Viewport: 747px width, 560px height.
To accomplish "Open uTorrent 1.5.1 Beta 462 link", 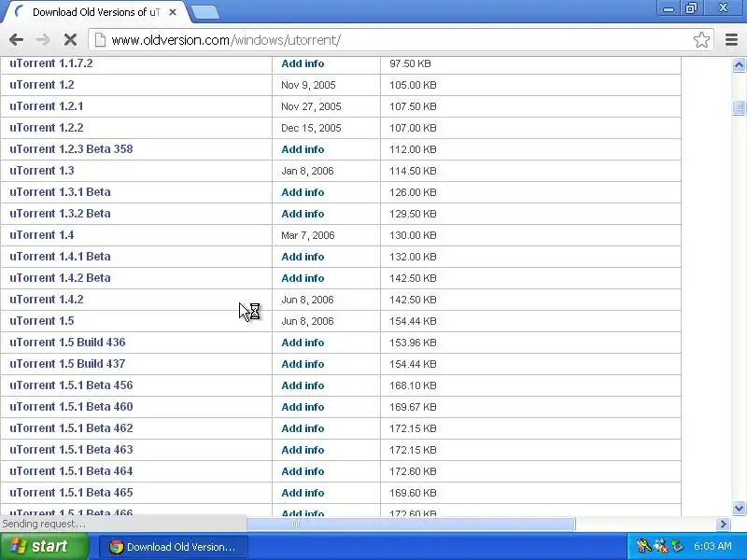I will [71, 427].
